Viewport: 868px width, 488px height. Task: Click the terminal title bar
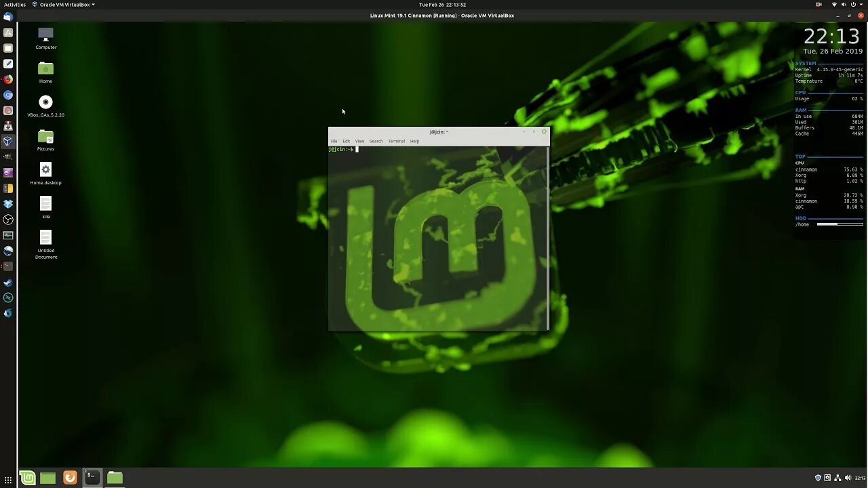click(x=439, y=131)
